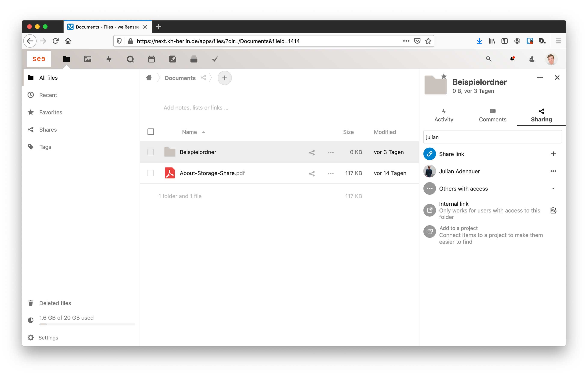
Task: Create a new share link with plus
Action: [553, 154]
